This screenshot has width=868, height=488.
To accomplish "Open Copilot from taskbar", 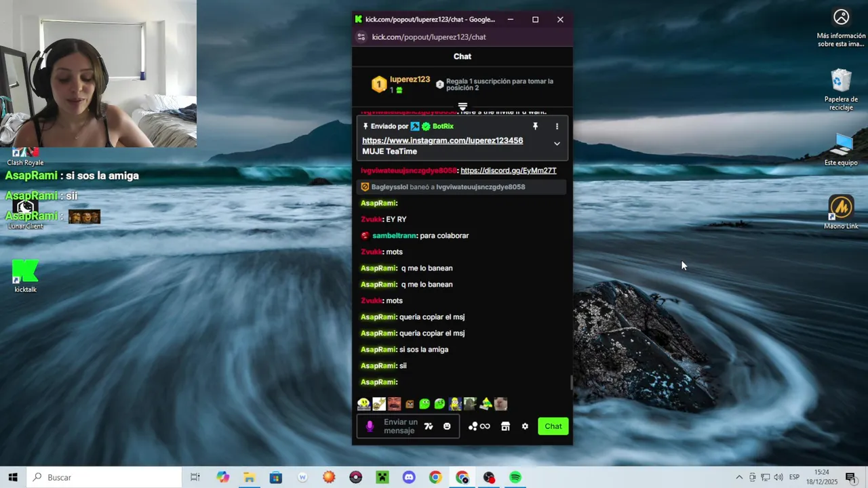I will [x=223, y=477].
